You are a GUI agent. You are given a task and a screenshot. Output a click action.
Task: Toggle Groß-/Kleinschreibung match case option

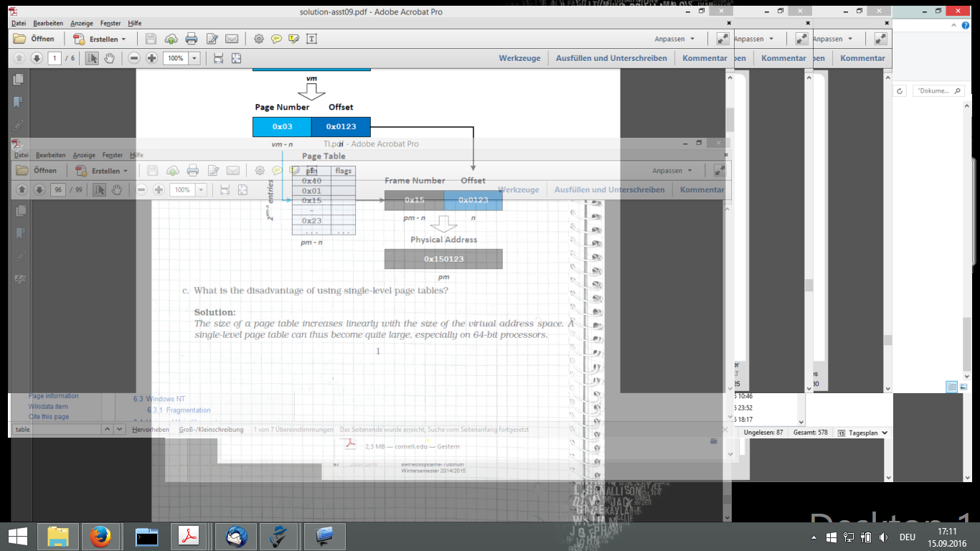click(211, 430)
